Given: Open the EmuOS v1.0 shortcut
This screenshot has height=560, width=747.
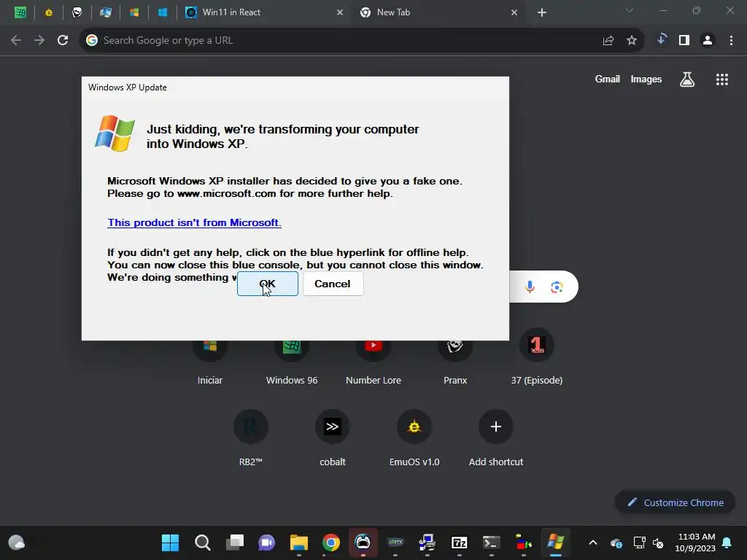Looking at the screenshot, I should click(414, 437).
